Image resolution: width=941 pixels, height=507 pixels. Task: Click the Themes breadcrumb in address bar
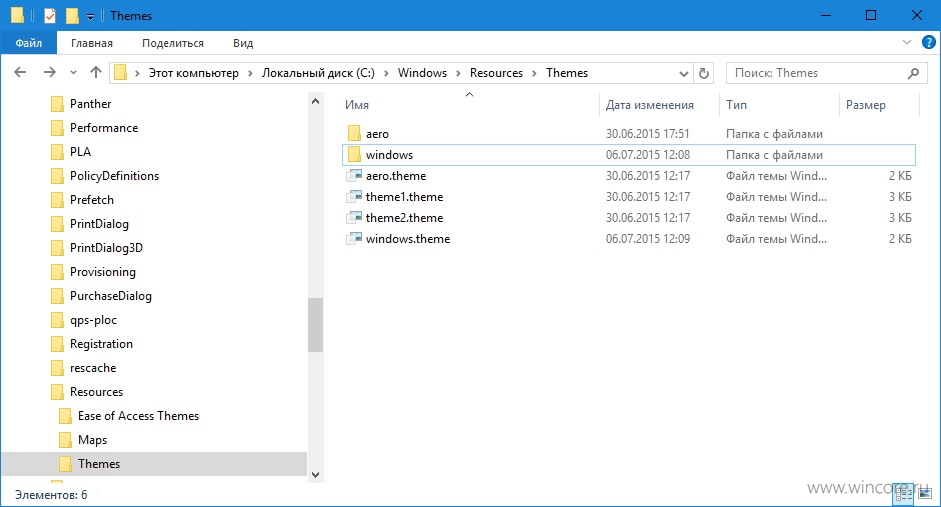[567, 73]
